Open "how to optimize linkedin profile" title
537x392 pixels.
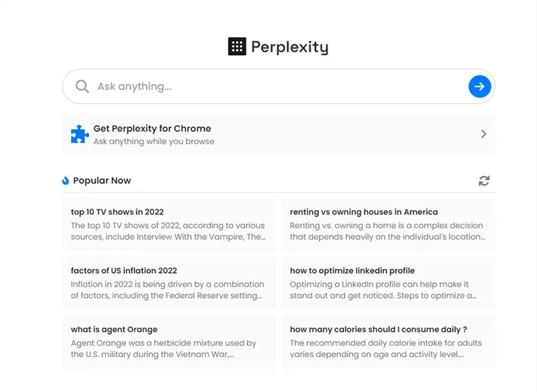tap(352, 271)
